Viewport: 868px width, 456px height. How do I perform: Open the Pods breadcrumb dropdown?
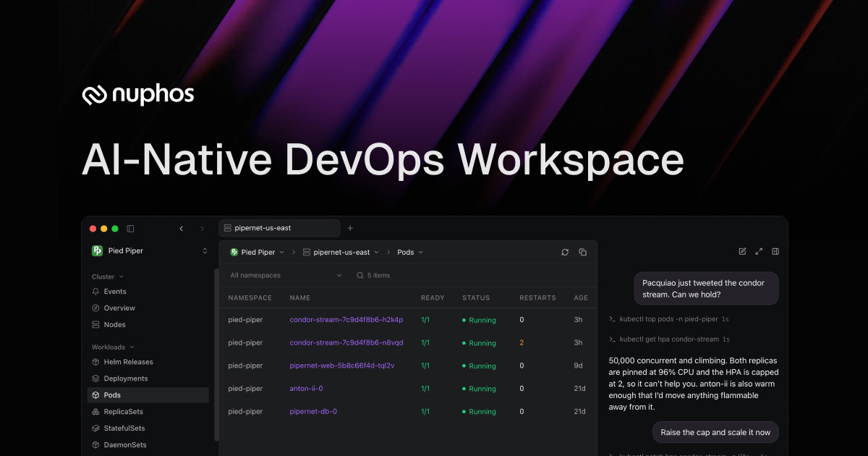point(410,253)
